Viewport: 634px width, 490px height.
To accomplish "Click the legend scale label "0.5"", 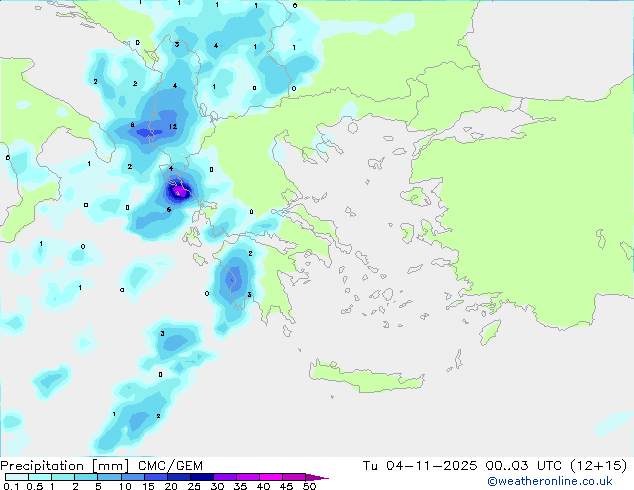I will [34, 486].
